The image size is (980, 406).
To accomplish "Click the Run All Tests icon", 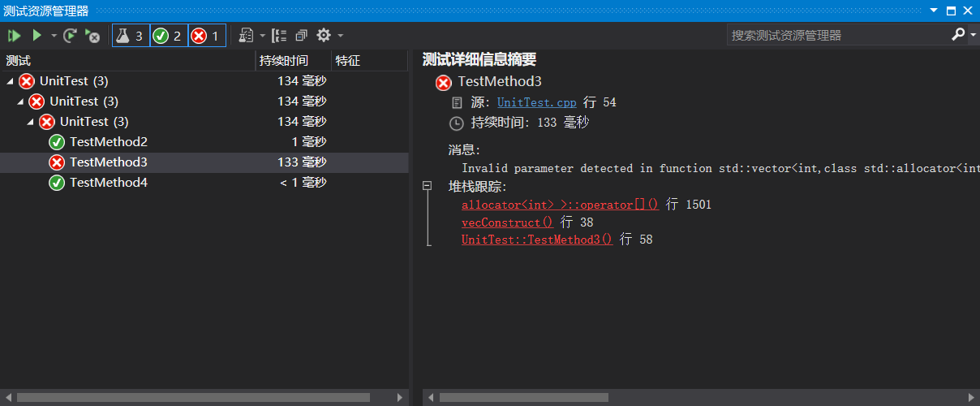I will tap(14, 36).
